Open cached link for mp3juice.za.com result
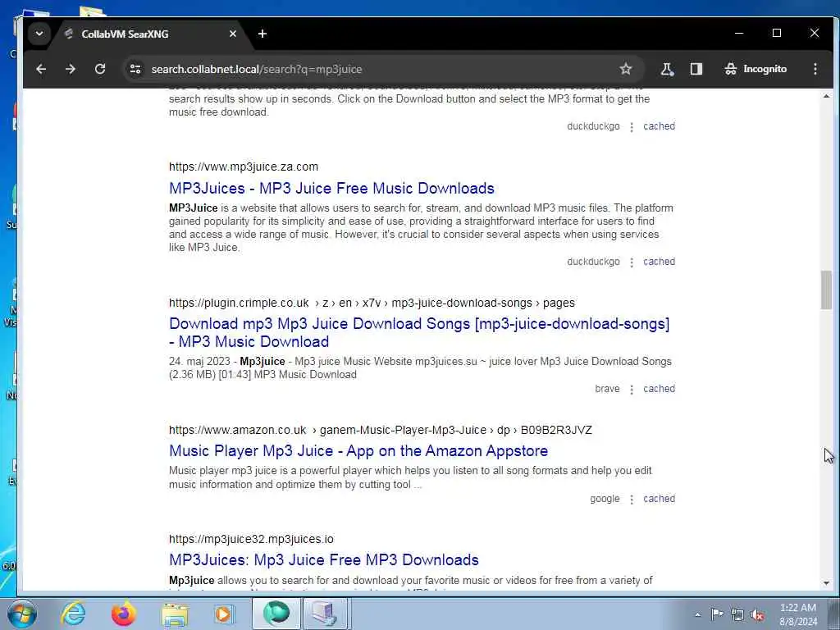Image resolution: width=840 pixels, height=630 pixels. (659, 262)
